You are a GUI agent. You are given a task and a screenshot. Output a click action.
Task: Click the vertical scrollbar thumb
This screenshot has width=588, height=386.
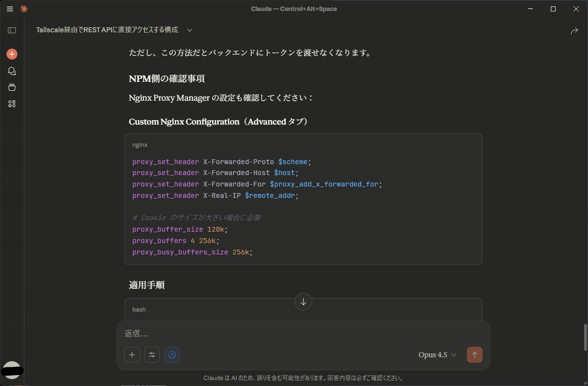(x=585, y=337)
